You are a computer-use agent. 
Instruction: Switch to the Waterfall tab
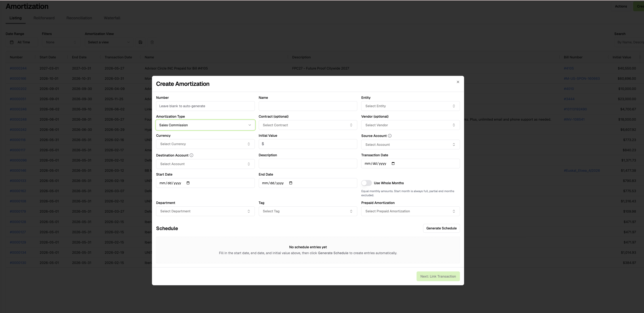[112, 18]
